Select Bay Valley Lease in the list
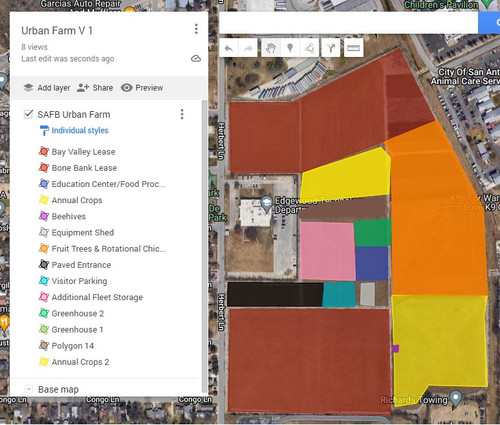 click(83, 152)
